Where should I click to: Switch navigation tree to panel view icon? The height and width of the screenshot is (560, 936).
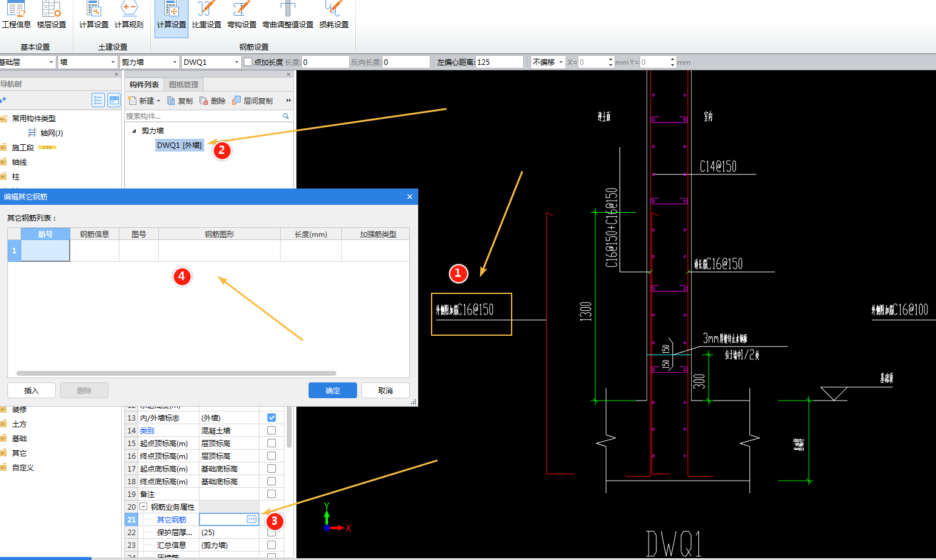click(114, 100)
